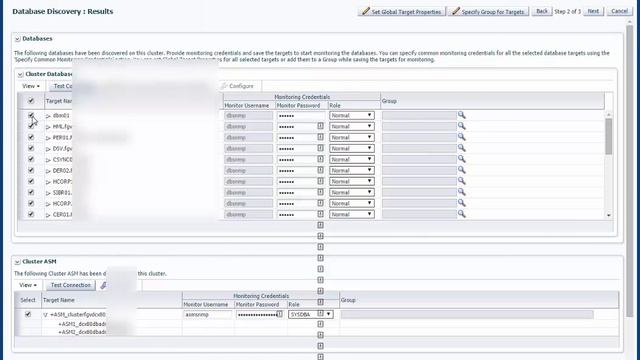Uncheck the dbm01 database checkbox
Viewport: 640px width, 360px height.
[x=31, y=116]
